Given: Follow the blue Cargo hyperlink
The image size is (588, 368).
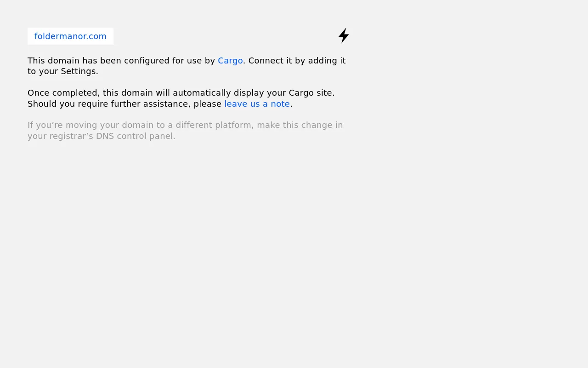Looking at the screenshot, I should click(x=230, y=61).
